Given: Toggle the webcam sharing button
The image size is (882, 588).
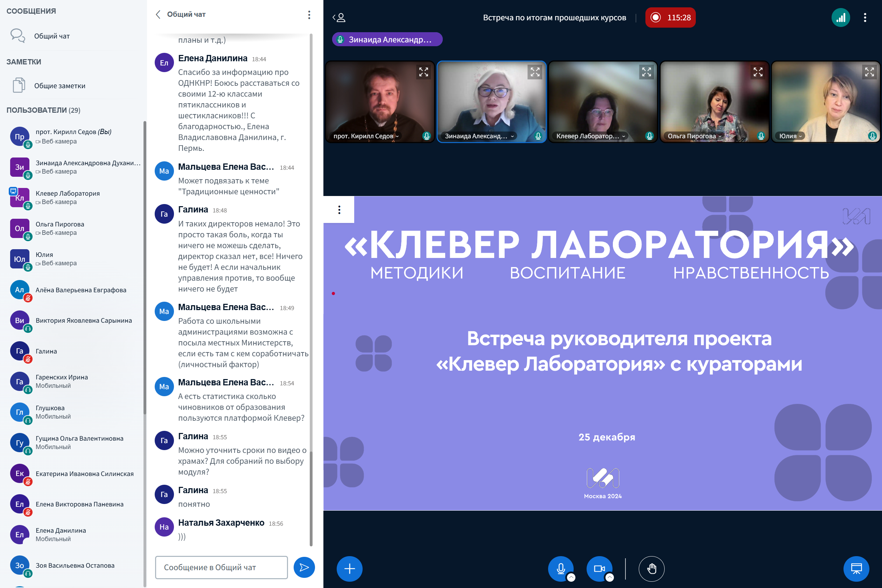Looking at the screenshot, I should [x=599, y=568].
